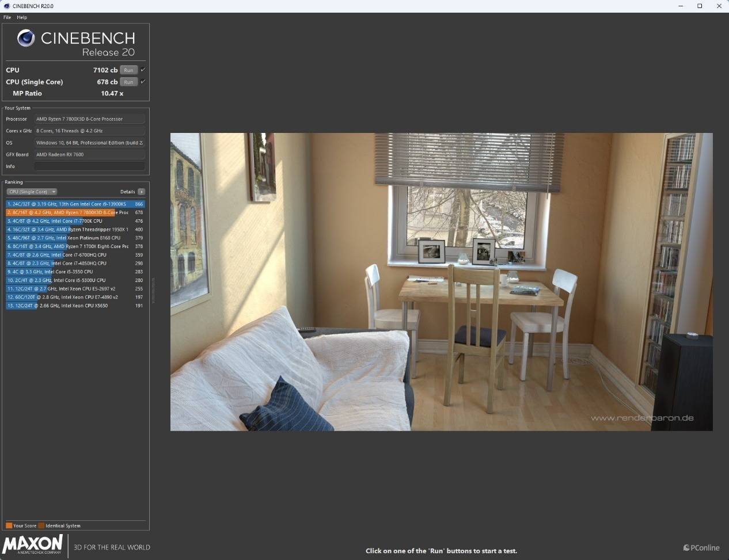Select ranking row 4 Ryzen Threadripper 1950X
Viewport: 729px width, 560px height.
pos(75,229)
